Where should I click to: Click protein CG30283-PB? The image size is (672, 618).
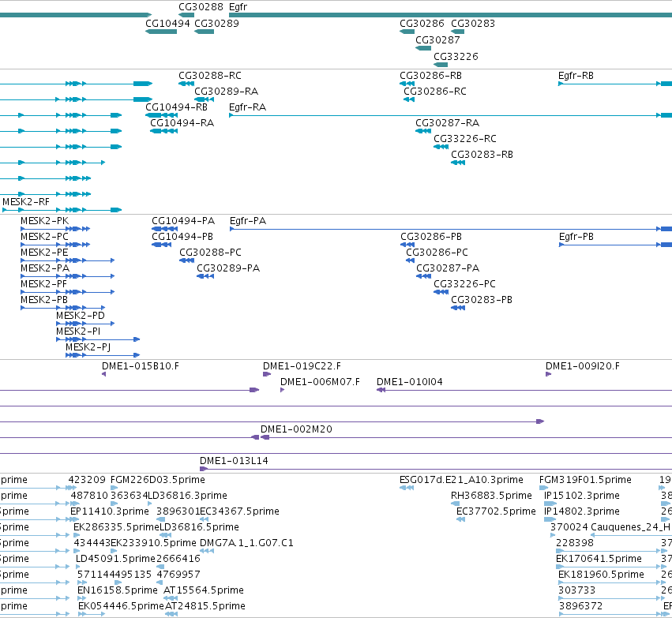pos(481,300)
